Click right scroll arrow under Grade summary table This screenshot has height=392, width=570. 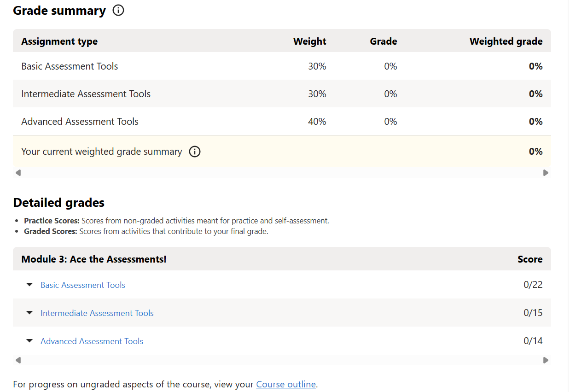coord(546,173)
